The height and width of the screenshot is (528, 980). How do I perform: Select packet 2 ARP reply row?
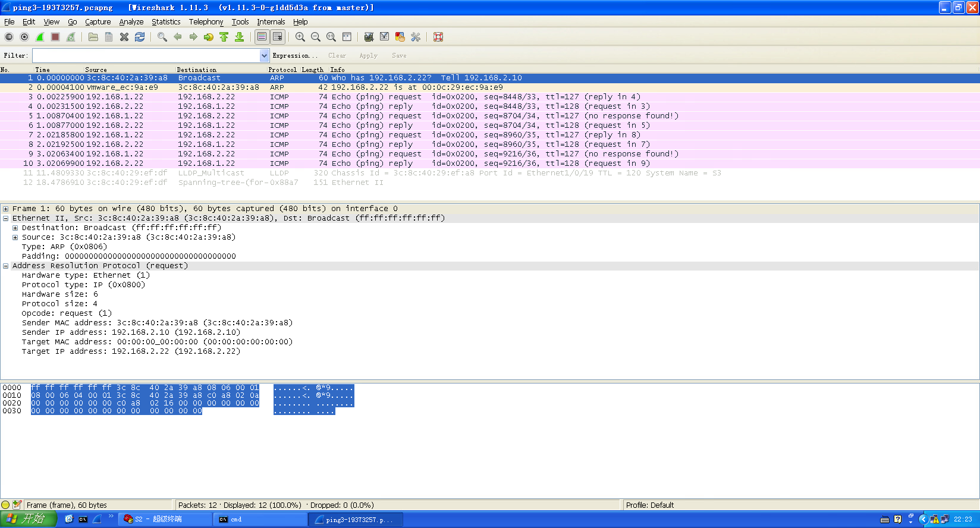coord(490,87)
